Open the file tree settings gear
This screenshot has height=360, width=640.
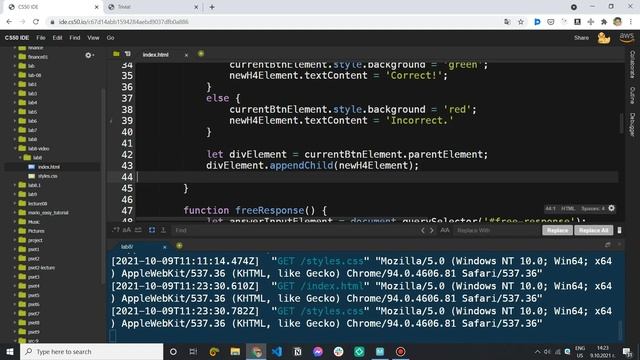click(89, 55)
